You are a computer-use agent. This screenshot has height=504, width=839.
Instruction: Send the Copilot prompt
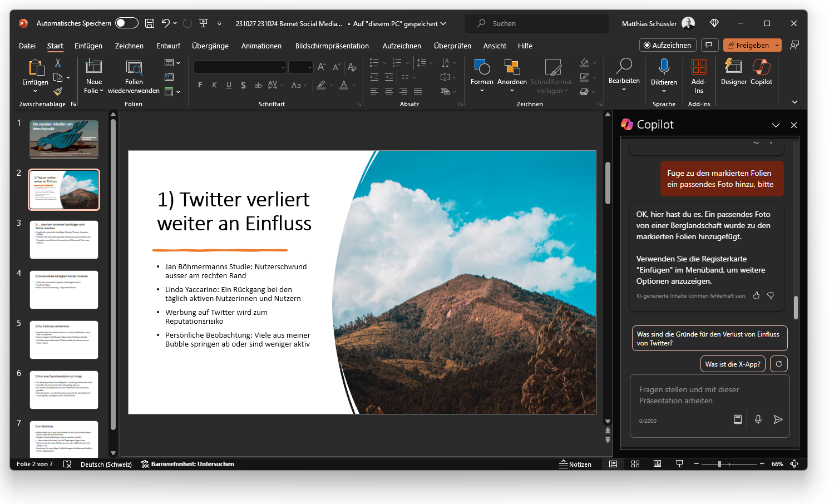tap(778, 419)
